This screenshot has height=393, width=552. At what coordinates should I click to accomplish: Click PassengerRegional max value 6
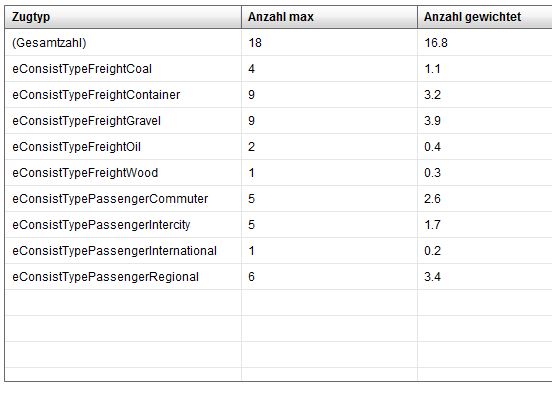point(251,277)
